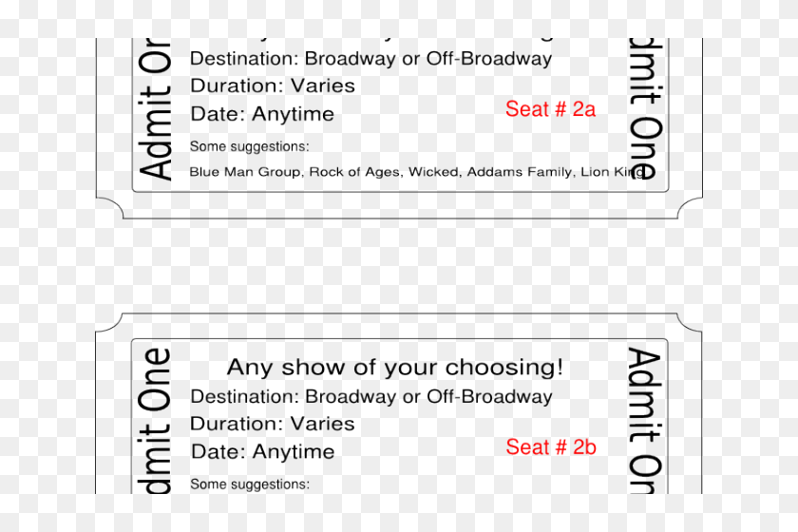Viewport: 798px width, 532px height.
Task: Click the red Seat # 2b label
Action: tap(551, 447)
